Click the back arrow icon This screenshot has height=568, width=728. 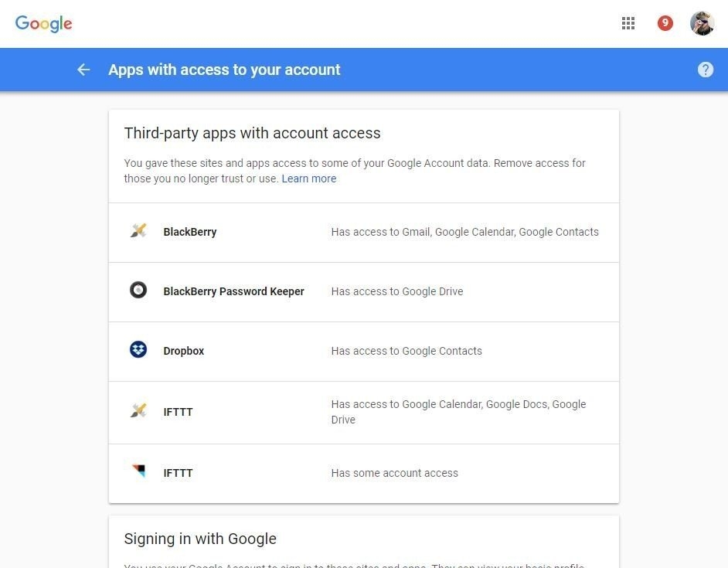[83, 70]
